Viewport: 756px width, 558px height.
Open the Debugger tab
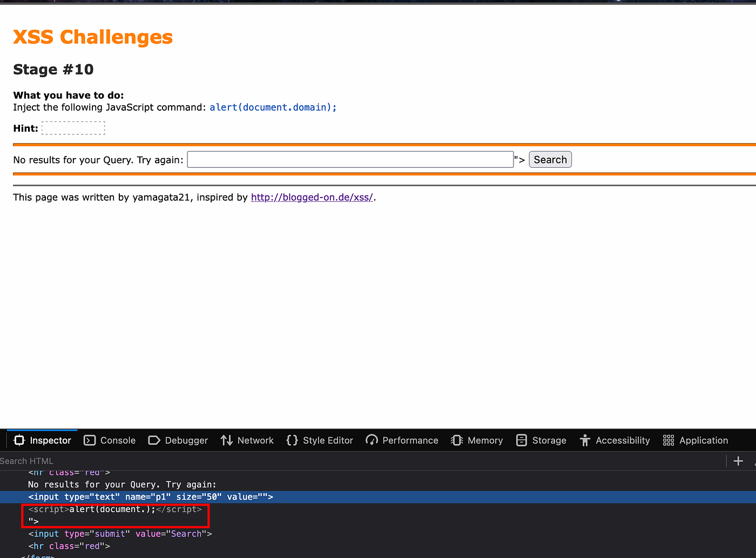pyautogui.click(x=178, y=440)
